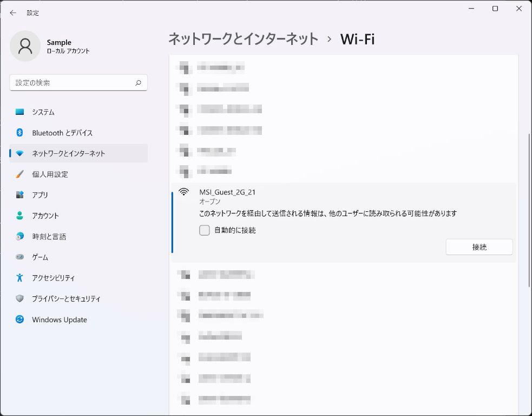Focus the 設定の検索 search field
Viewport: 532px width, 416px height.
(x=78, y=82)
